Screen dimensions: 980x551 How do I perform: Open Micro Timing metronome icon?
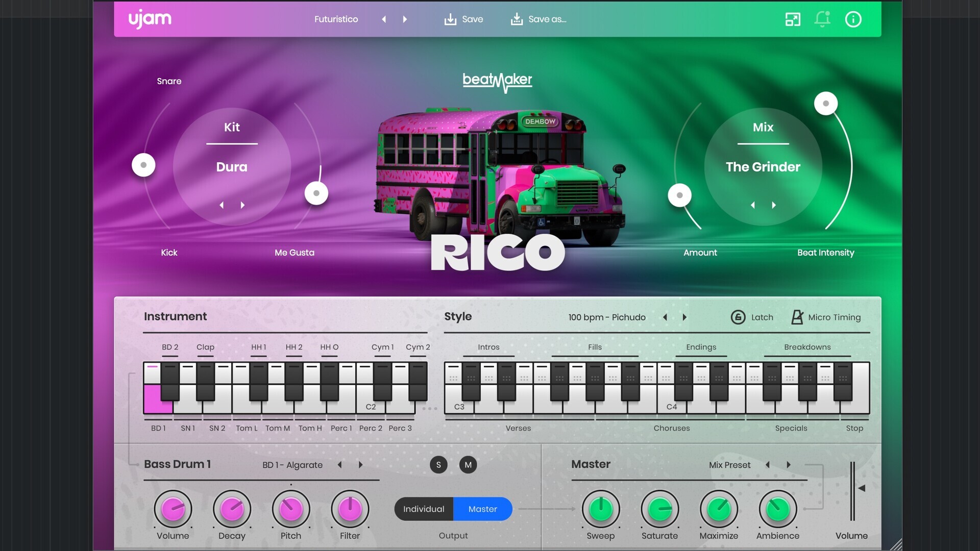pos(797,317)
